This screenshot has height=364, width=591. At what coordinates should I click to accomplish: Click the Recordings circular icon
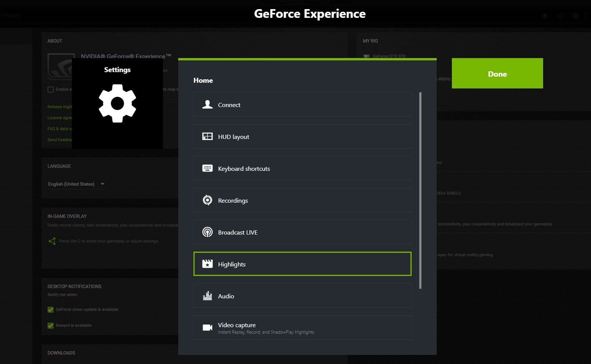click(x=207, y=200)
